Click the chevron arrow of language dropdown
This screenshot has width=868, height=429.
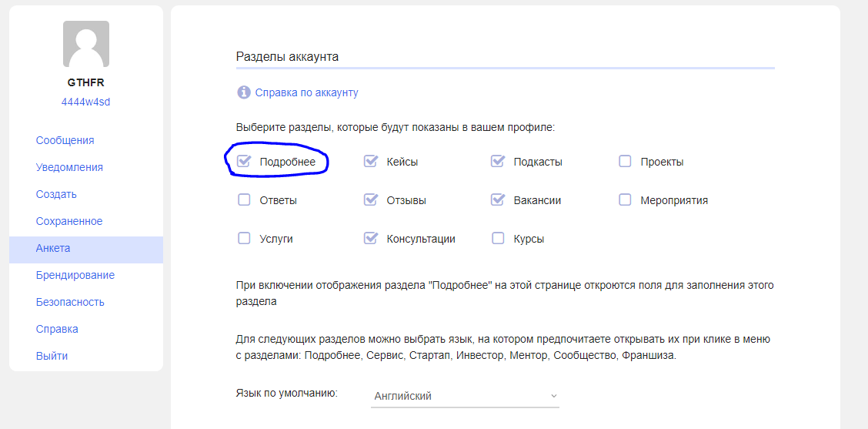pos(553,396)
